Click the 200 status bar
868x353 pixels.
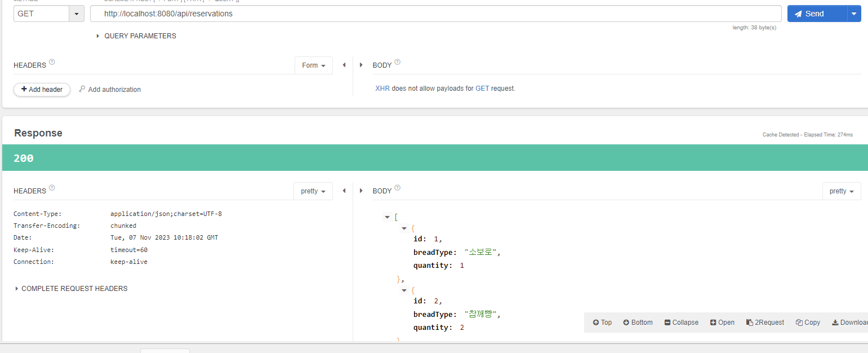point(434,158)
